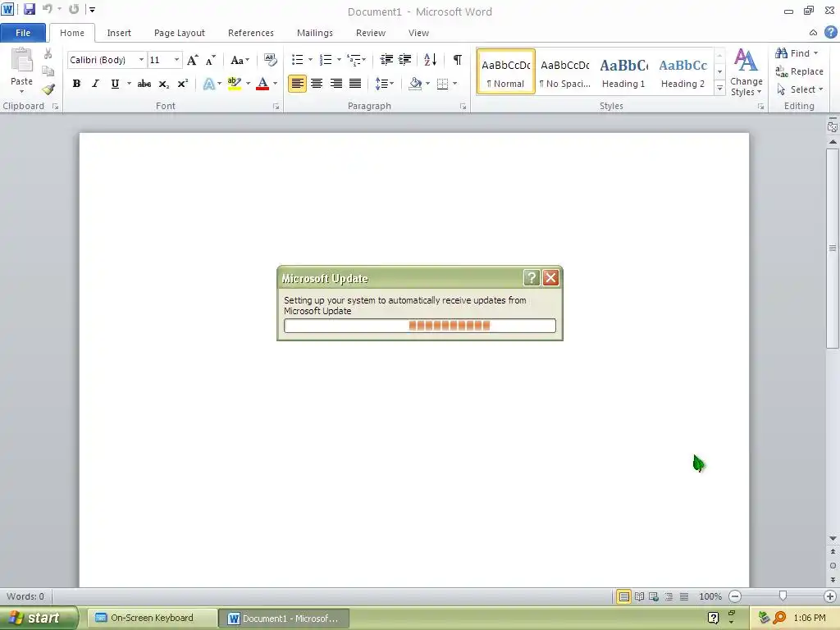Click the Multilevel list icon
The height and width of the screenshot is (630, 840).
354,59
